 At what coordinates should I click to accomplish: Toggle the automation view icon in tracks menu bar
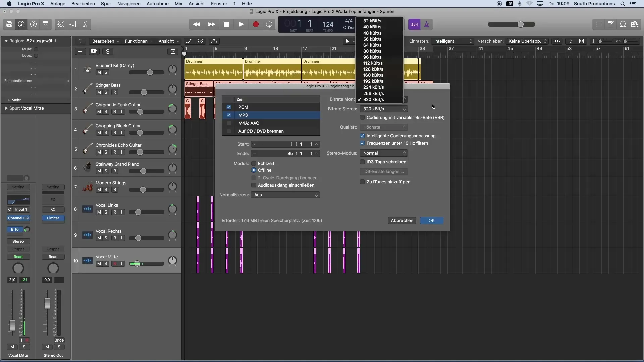point(190,41)
